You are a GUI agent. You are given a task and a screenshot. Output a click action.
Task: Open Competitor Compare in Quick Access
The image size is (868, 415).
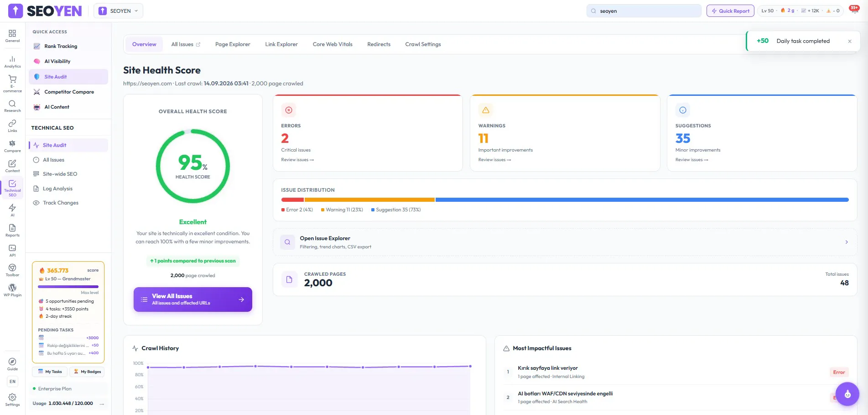point(68,92)
